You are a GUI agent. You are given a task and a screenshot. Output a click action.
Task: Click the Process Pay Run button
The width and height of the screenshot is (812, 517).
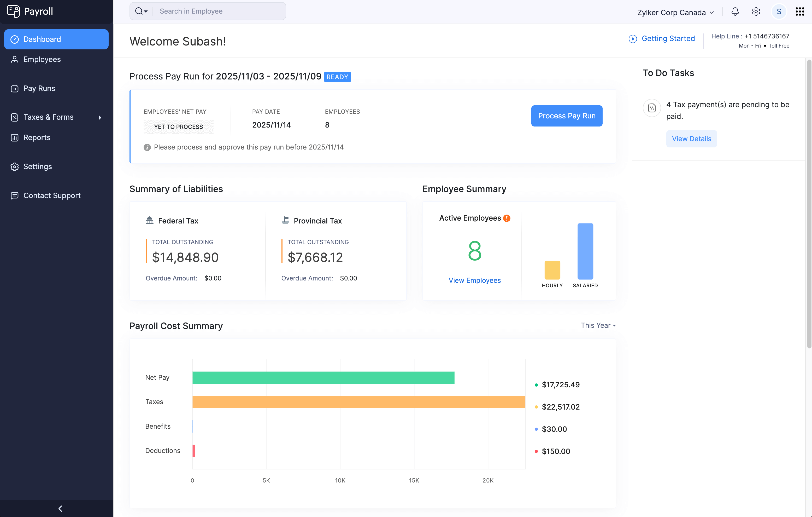pos(567,116)
